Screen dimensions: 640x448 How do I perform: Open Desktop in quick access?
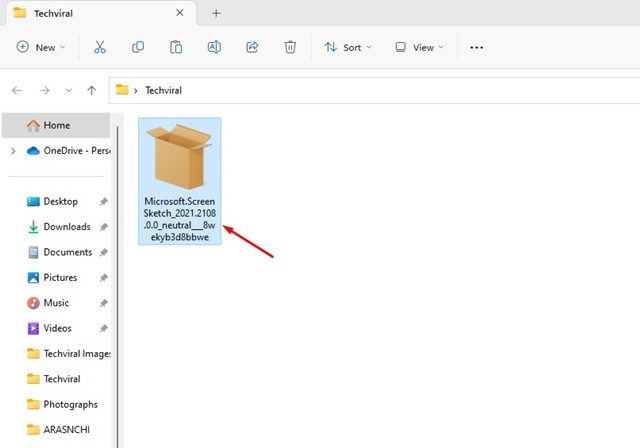52,202
